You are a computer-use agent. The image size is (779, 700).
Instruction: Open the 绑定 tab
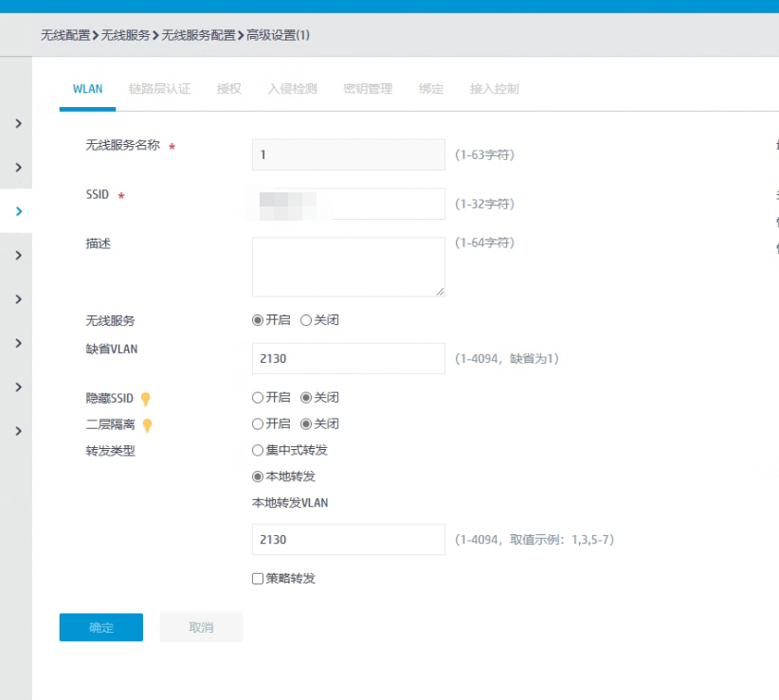[431, 89]
